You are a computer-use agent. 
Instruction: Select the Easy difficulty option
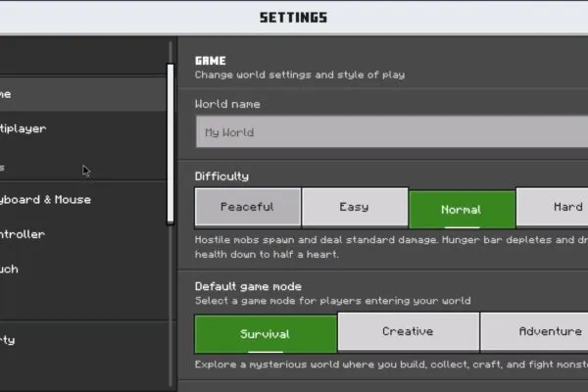click(x=355, y=208)
